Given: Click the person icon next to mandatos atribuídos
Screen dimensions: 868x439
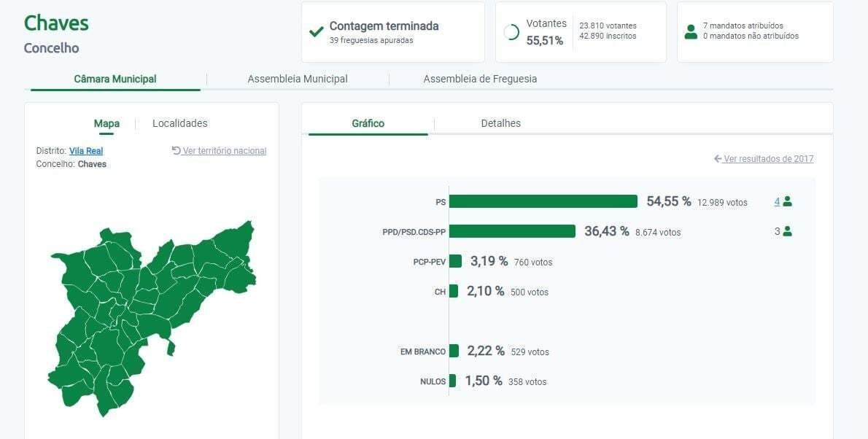Looking at the screenshot, I should click(691, 31).
